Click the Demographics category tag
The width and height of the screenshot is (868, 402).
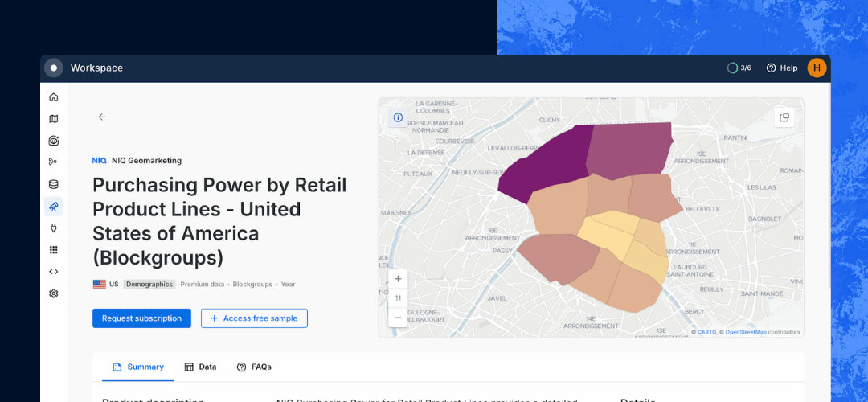149,284
